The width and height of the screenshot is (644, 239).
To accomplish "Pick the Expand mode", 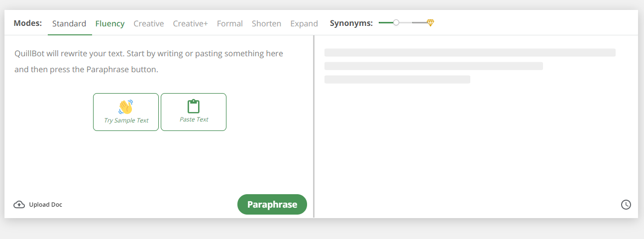I will point(304,23).
